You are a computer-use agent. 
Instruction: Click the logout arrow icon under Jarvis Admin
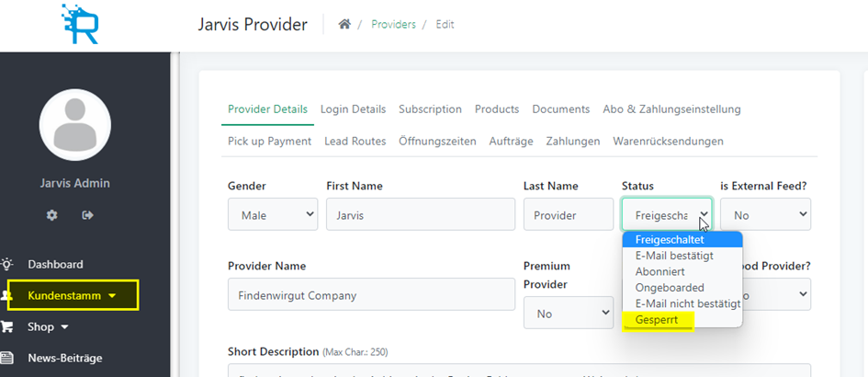[87, 215]
